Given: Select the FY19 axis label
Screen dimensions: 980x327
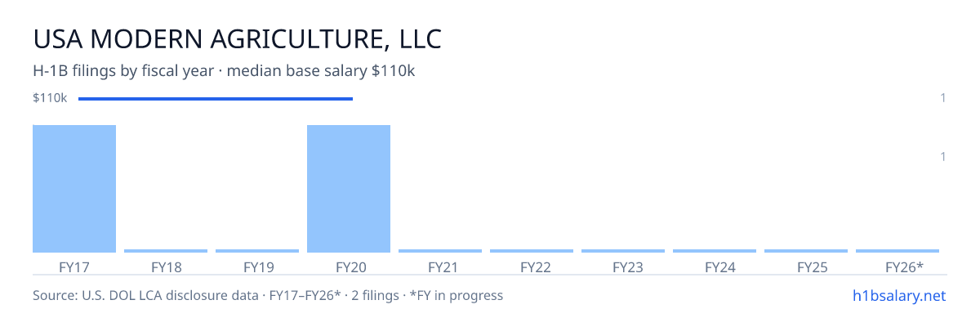Looking at the screenshot, I should coord(257,267).
